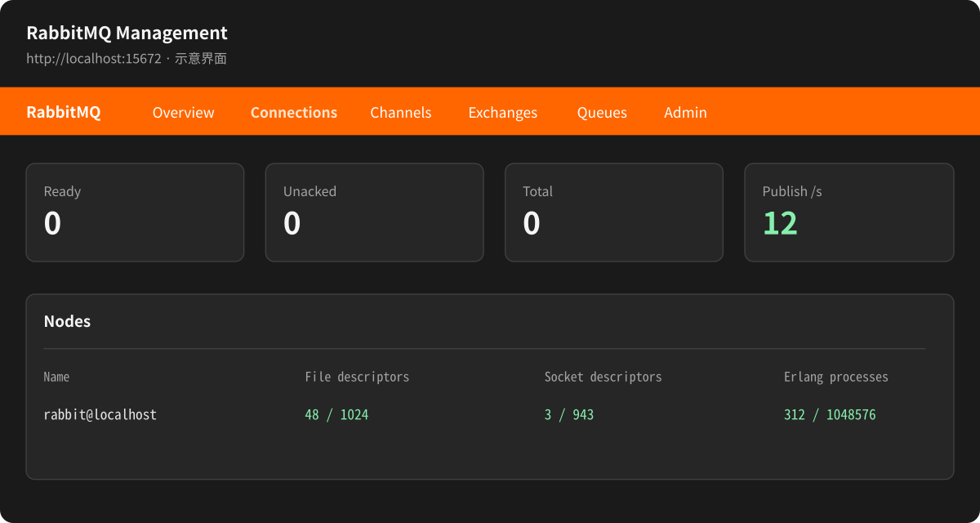The width and height of the screenshot is (980, 523).
Task: Select the Ready messages card
Action: [x=135, y=212]
